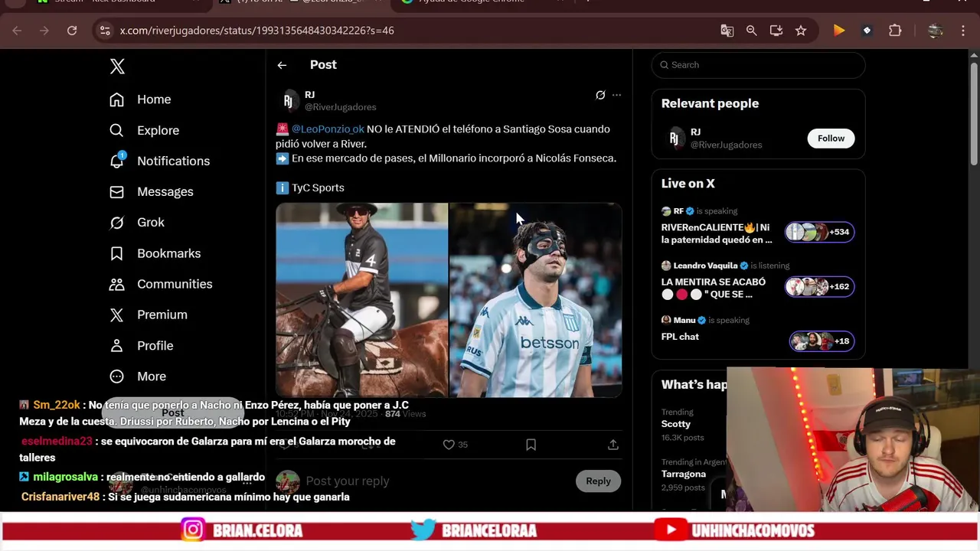Click Chrome back navigation arrow
The width and height of the screenshot is (980, 551).
pyautogui.click(x=17, y=31)
